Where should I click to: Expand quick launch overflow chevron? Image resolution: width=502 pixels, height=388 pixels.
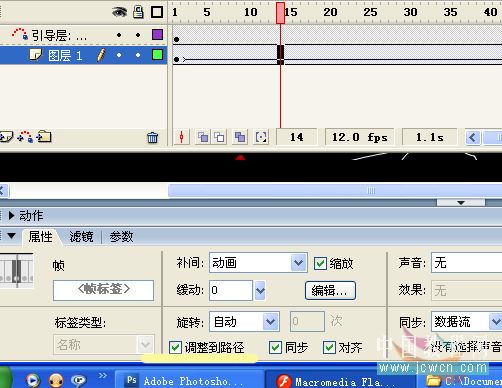tap(103, 376)
